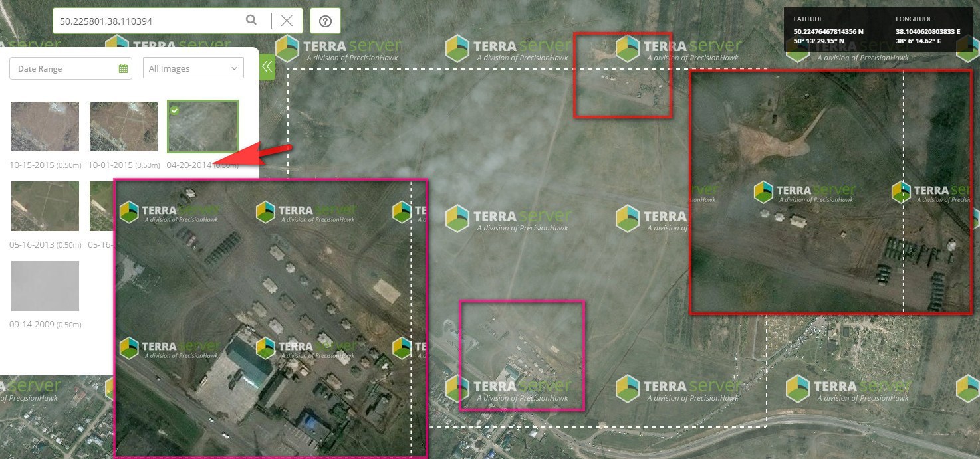This screenshot has height=459, width=980.
Task: Click the small red-outlined area on map
Action: click(x=622, y=75)
